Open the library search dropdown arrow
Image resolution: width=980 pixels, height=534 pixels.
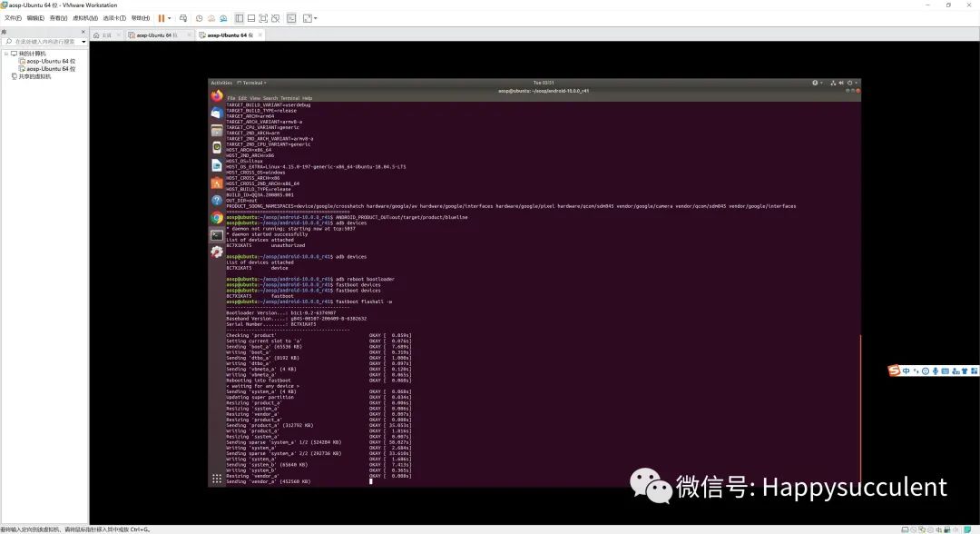point(83,41)
